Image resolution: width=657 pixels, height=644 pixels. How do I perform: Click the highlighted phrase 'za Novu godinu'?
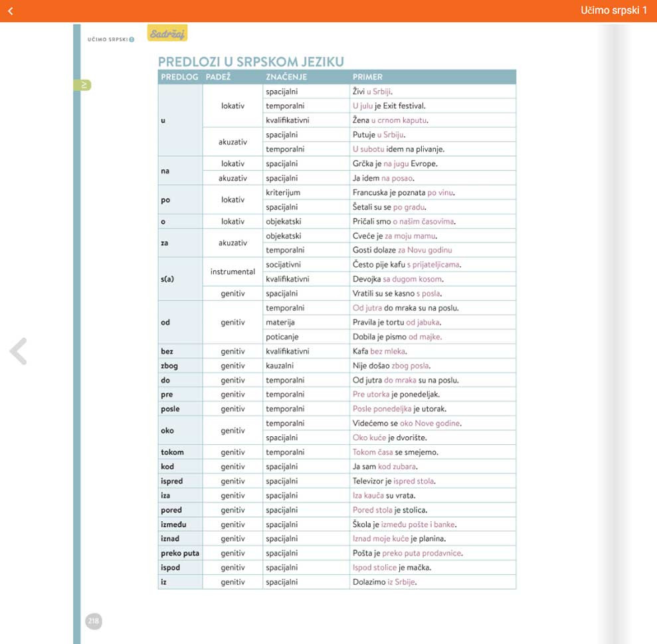pyautogui.click(x=424, y=250)
